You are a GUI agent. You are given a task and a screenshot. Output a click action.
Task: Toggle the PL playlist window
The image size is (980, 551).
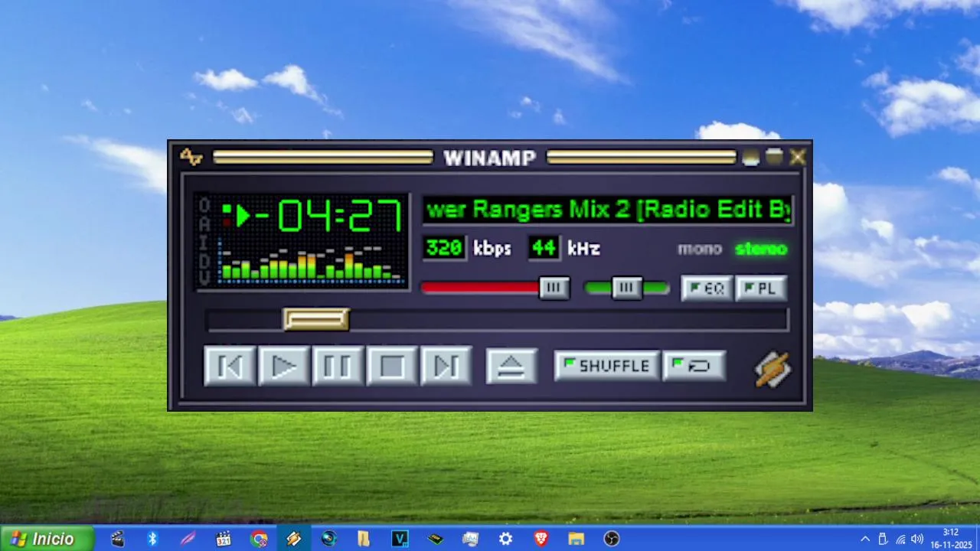pos(761,289)
